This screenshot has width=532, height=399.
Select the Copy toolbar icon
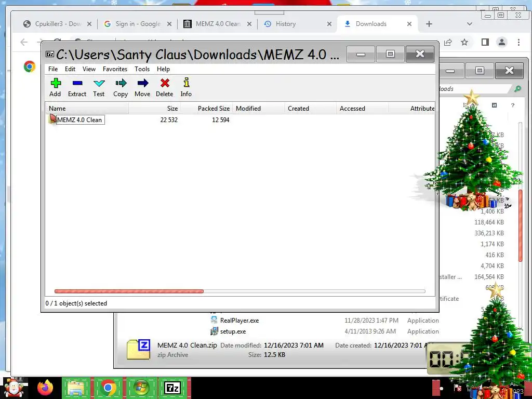point(121,87)
